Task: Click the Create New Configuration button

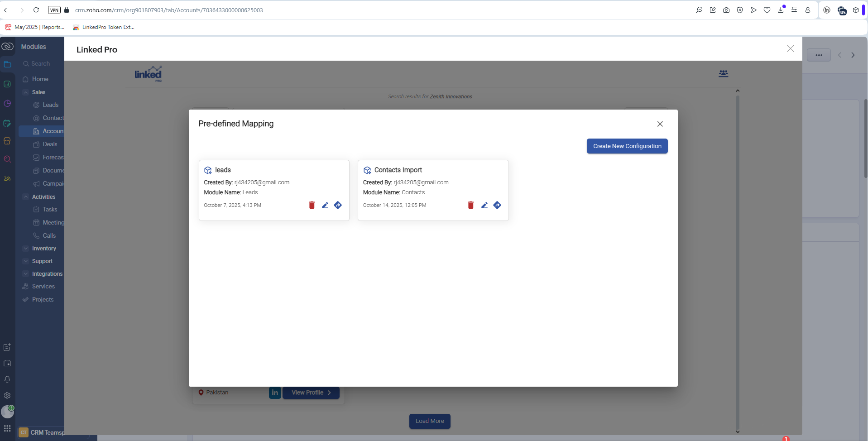Action: (627, 146)
